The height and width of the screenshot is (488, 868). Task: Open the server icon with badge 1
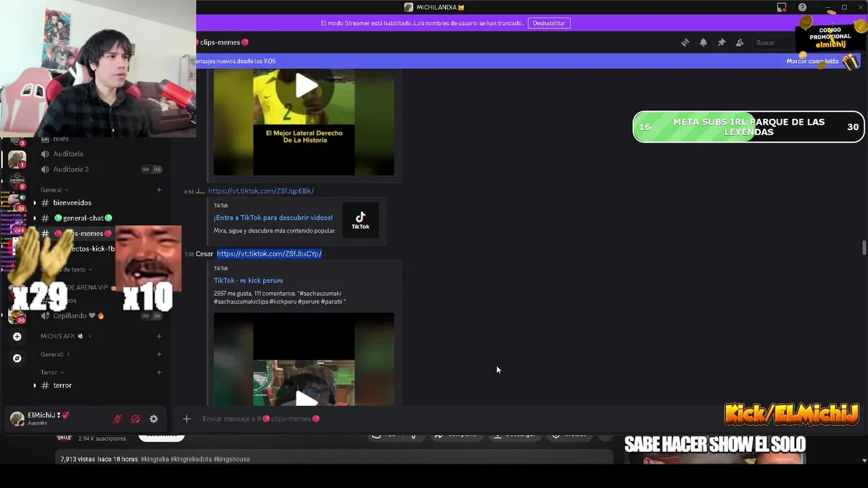[16, 160]
